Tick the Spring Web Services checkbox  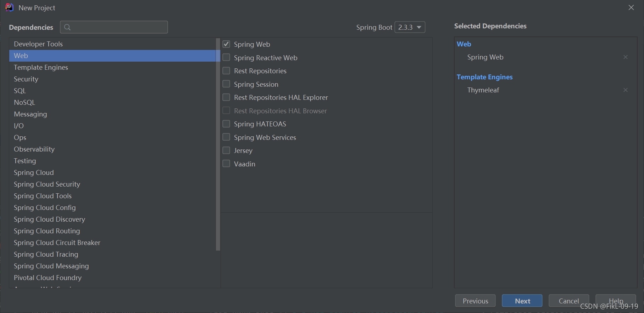[x=226, y=137]
